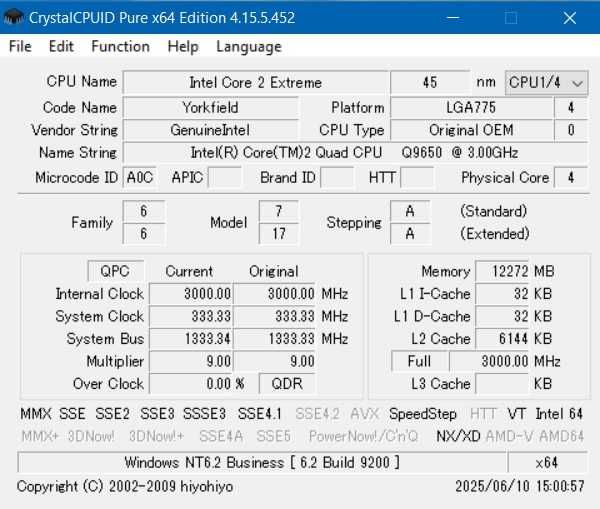Open the Function menu

(x=121, y=46)
